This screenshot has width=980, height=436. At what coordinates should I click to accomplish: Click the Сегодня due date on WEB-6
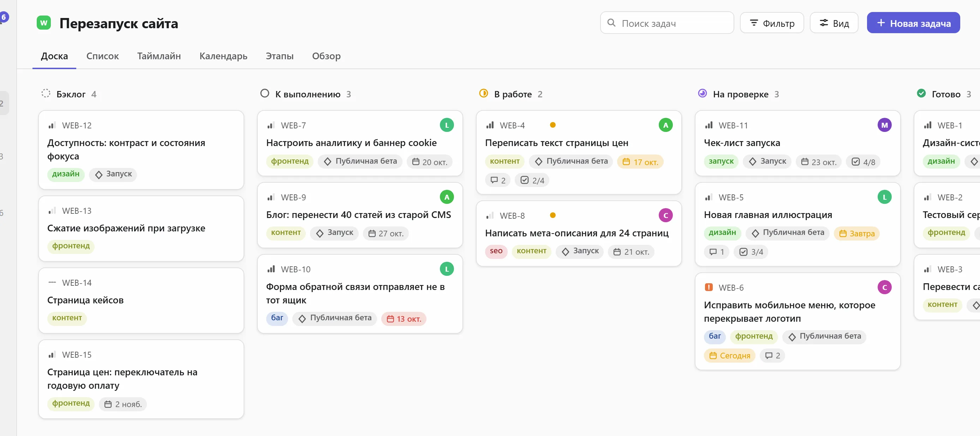click(x=729, y=356)
